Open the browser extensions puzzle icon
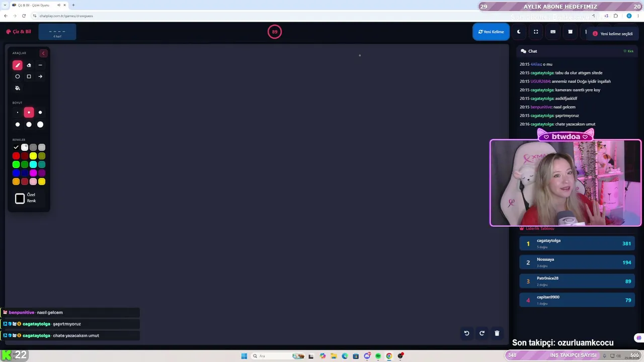644x362 pixels. 615,16
